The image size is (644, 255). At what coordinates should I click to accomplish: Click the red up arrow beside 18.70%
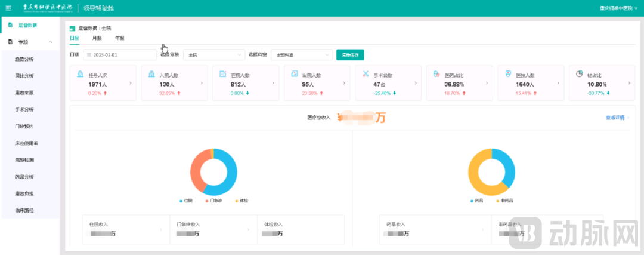click(x=464, y=93)
